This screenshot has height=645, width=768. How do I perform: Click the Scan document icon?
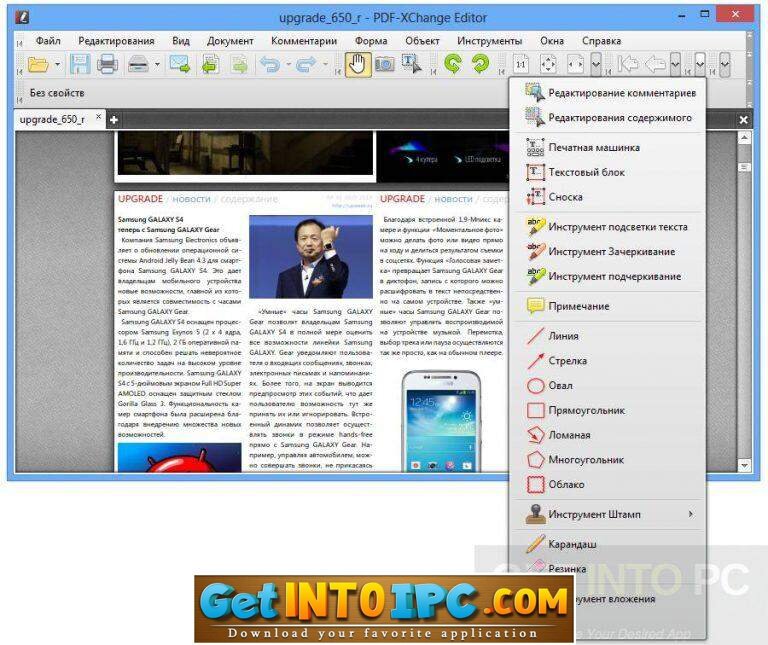coord(138,64)
